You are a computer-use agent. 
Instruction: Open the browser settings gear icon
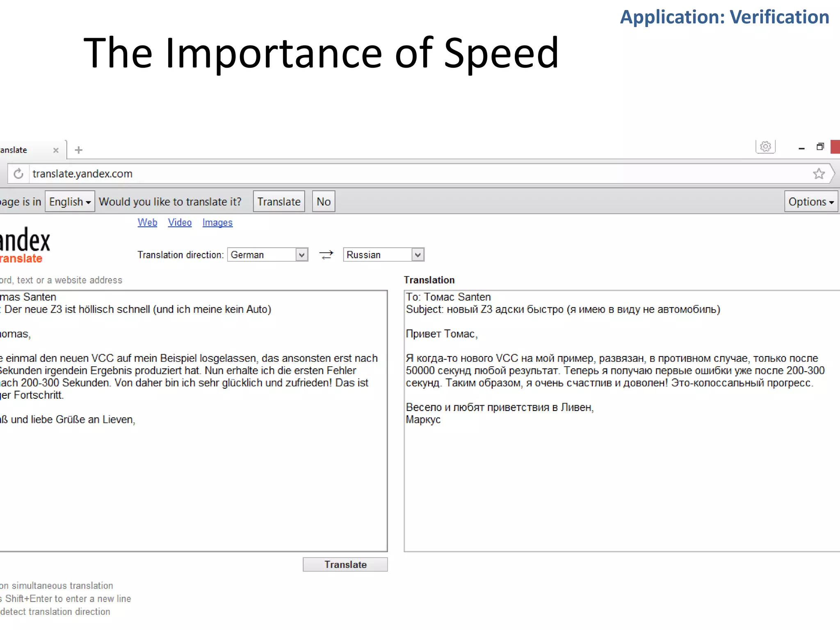[765, 147]
